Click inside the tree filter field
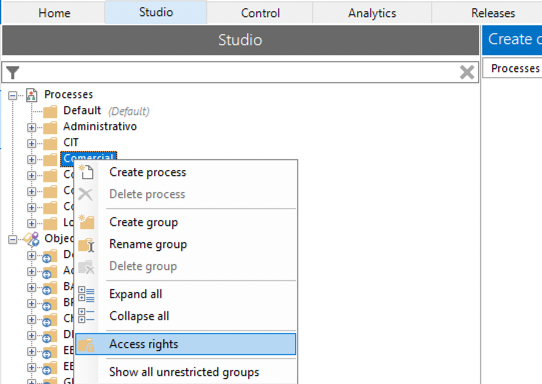The height and width of the screenshot is (384, 542). tap(240, 72)
